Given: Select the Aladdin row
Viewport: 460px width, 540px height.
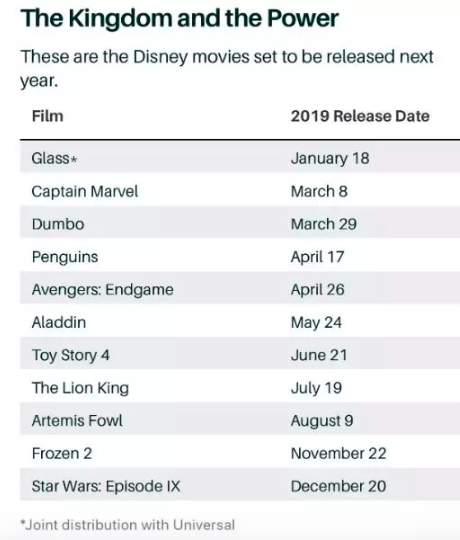Looking at the screenshot, I should point(240,322).
